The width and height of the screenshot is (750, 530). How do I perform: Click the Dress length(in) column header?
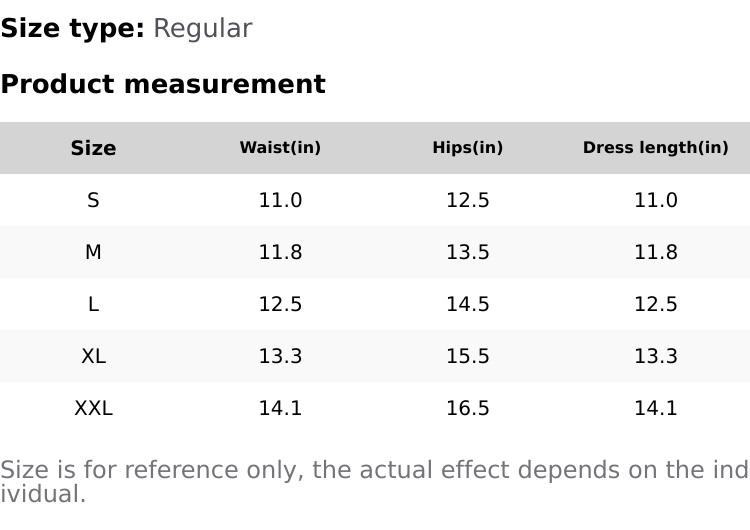(655, 148)
